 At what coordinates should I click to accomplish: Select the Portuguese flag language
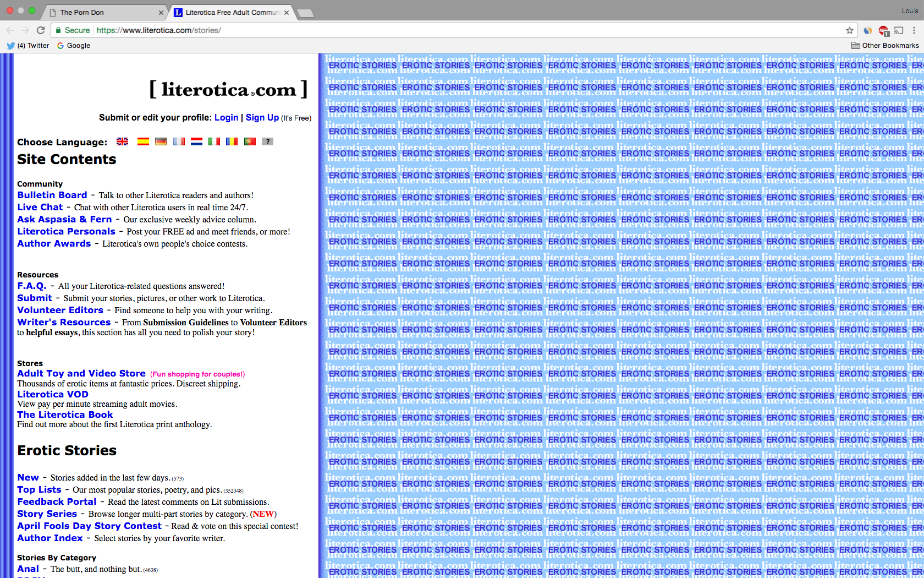point(250,141)
